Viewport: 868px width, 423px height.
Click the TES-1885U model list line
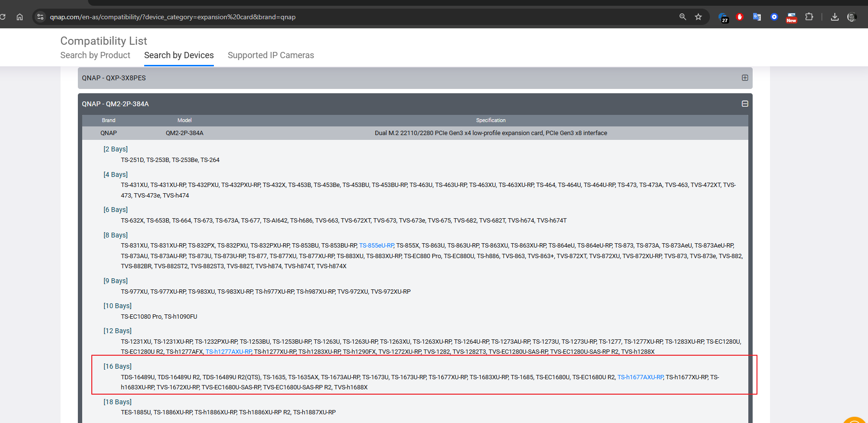[x=228, y=412]
